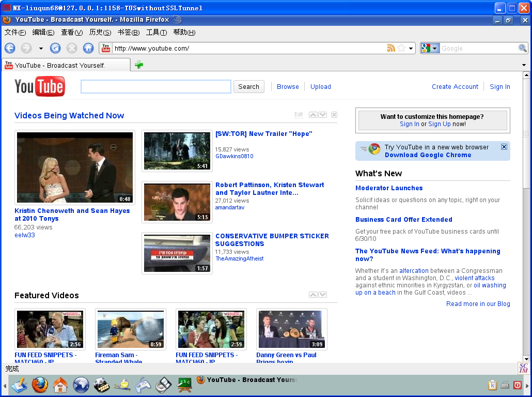Open the globe web browser icon in the panel
This screenshot has height=397, width=532.
[81, 385]
